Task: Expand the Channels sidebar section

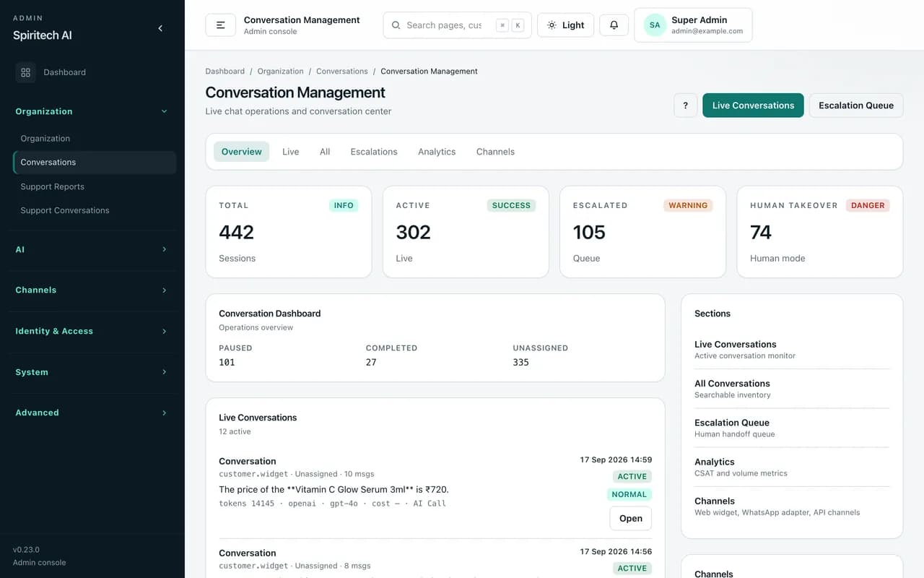Action: coord(92,290)
